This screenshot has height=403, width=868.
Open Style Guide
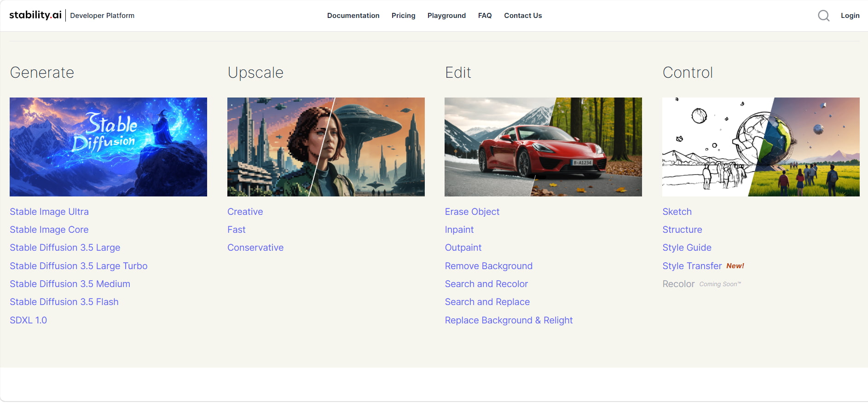point(687,248)
